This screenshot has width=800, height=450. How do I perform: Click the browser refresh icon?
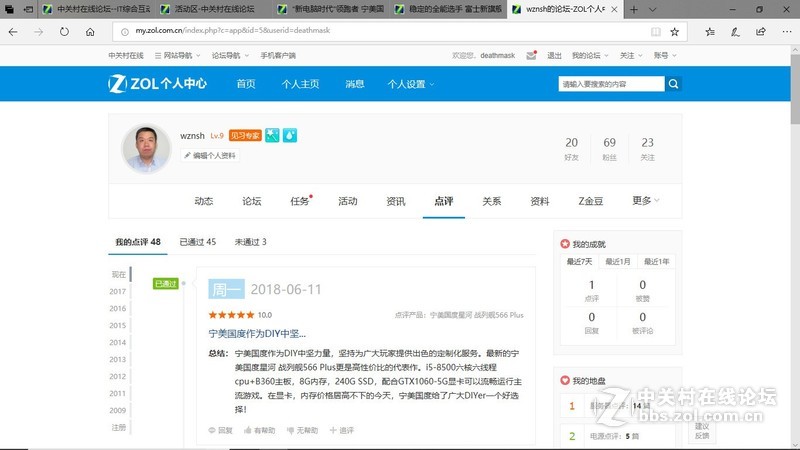tap(64, 31)
